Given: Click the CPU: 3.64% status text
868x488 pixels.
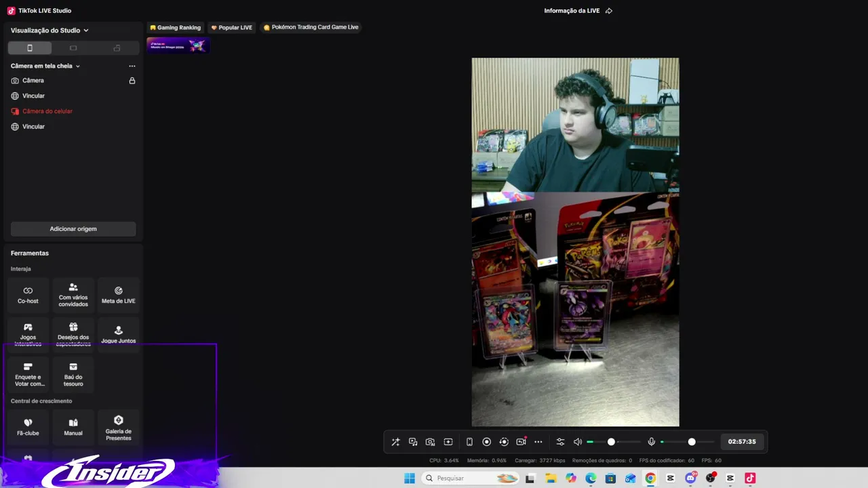Looking at the screenshot, I should (444, 461).
